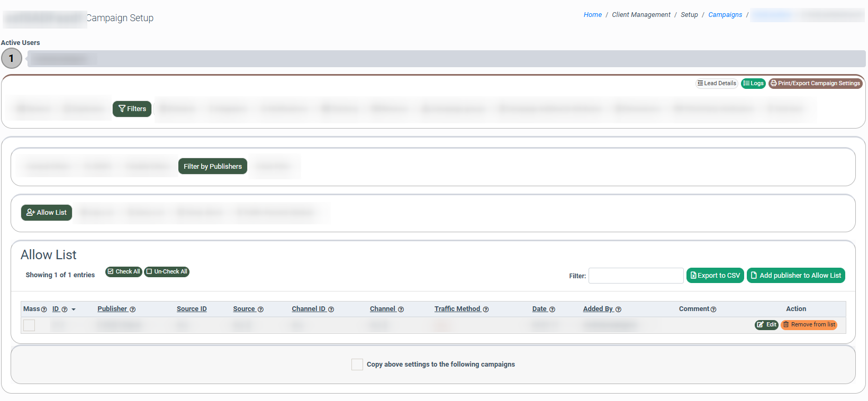Click the Mass column help icon
The height and width of the screenshot is (401, 868).
click(x=44, y=309)
